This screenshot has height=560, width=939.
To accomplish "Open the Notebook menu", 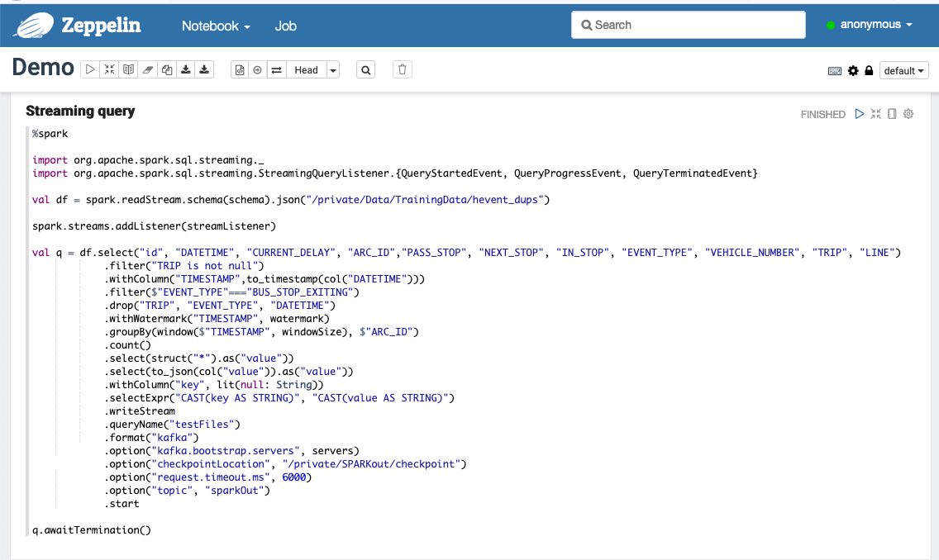I will tap(216, 26).
